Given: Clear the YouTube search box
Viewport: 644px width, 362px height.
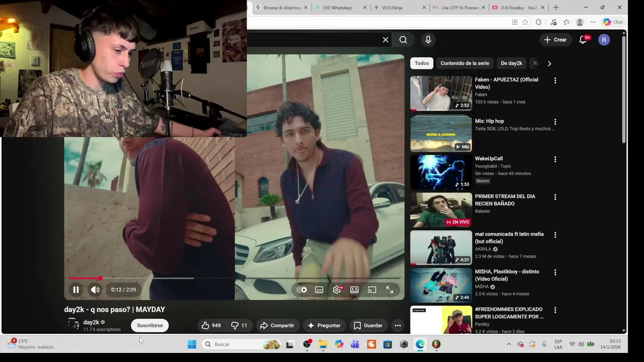Looking at the screenshot, I should pos(385,40).
